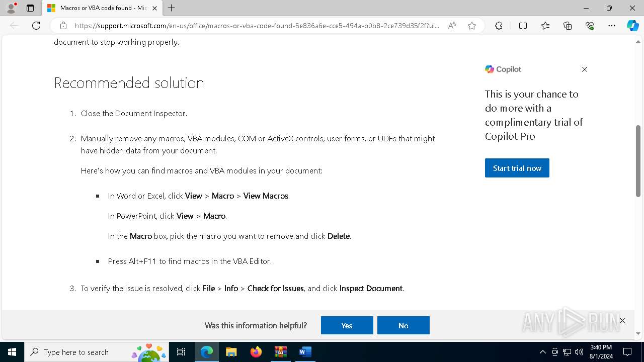Click the browser back arrow
644x362 pixels.
[14, 26]
